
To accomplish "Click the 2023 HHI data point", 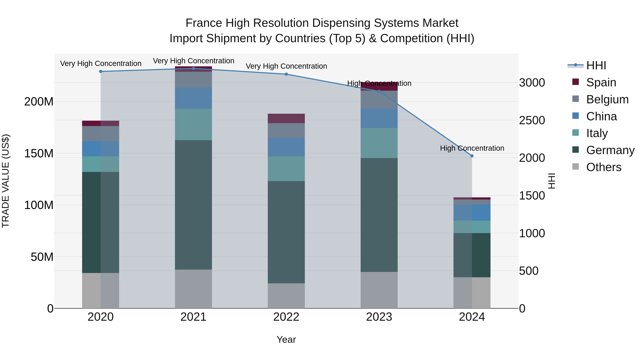I will click(x=379, y=91).
